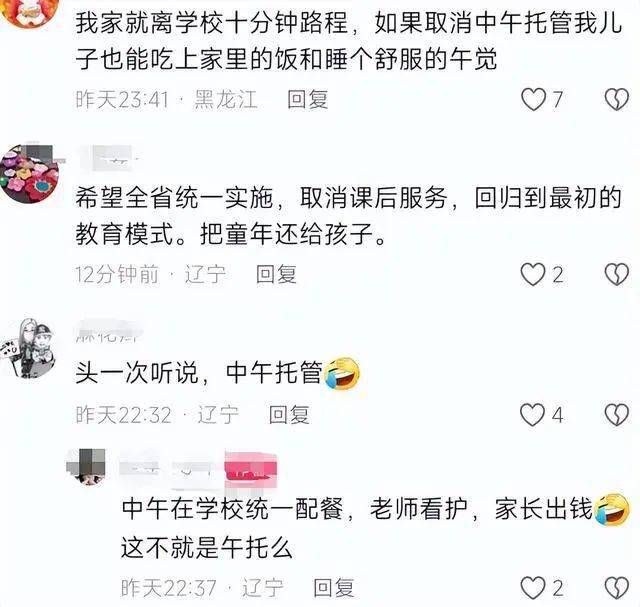Like the 这不就是午托么 reply
The width and height of the screenshot is (640, 607).
(533, 588)
